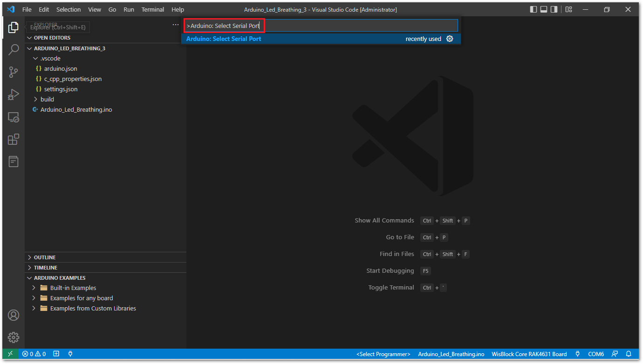Click the boxed plus icon in status bar
The image size is (643, 364).
(x=56, y=354)
